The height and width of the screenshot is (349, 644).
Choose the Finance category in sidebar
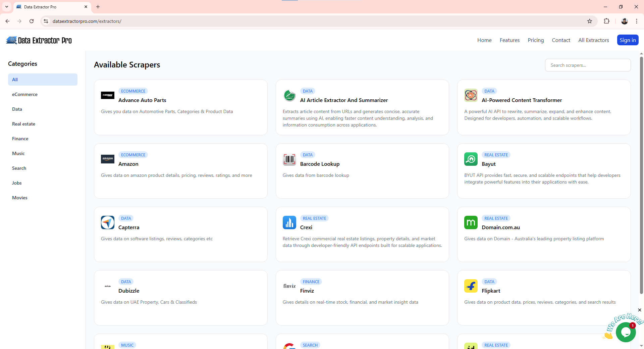20,139
